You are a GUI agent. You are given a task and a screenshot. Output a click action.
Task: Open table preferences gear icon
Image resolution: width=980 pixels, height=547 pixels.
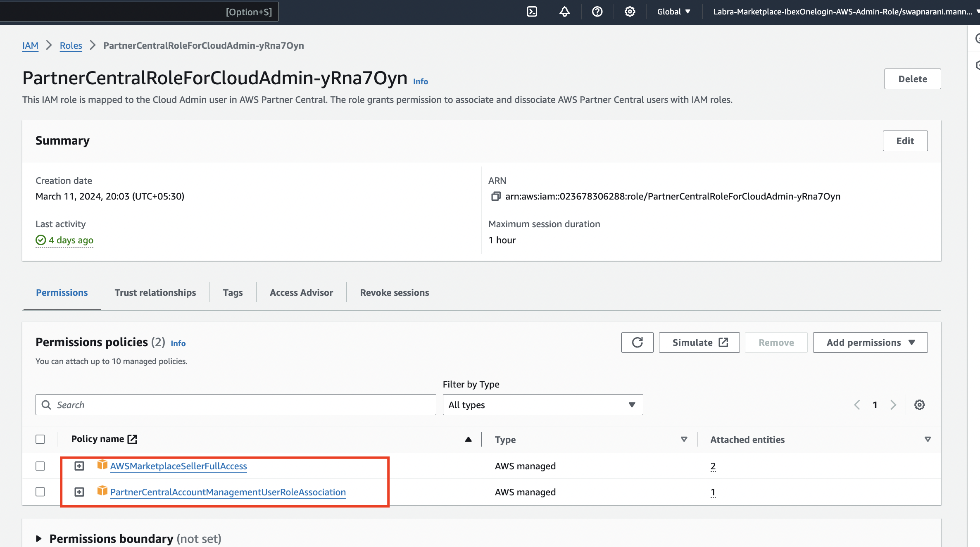pyautogui.click(x=919, y=405)
